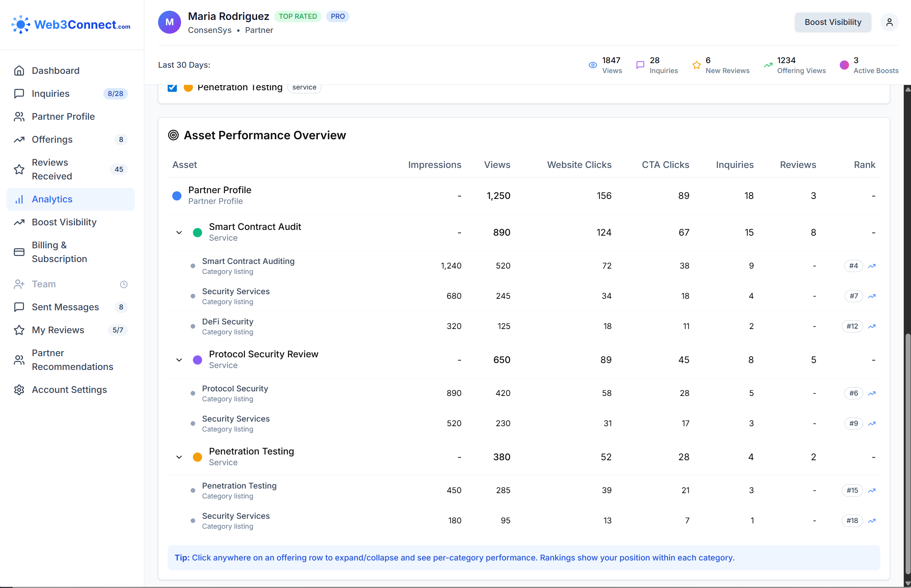The image size is (911, 588).
Task: Click the green status dot beside Smart Contract Audit
Action: pyautogui.click(x=198, y=232)
